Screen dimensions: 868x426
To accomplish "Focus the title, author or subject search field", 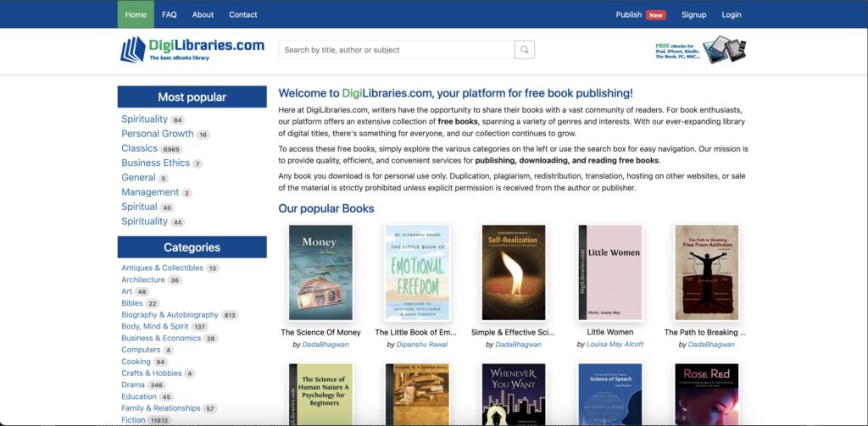I will (x=397, y=50).
